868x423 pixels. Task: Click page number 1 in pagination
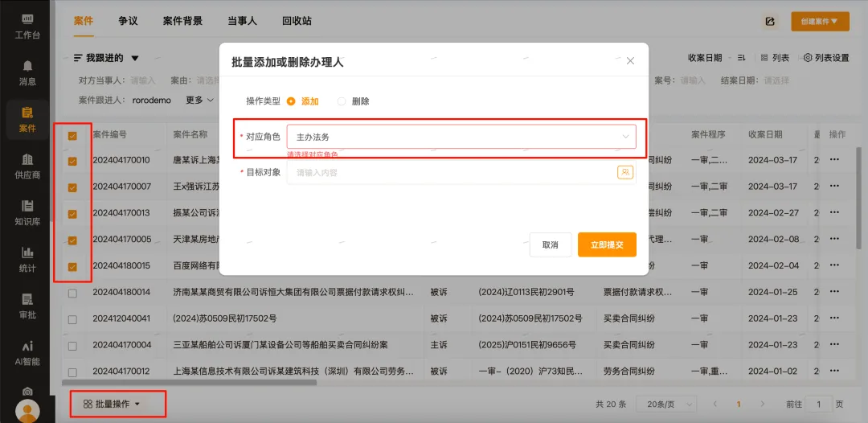(x=739, y=405)
